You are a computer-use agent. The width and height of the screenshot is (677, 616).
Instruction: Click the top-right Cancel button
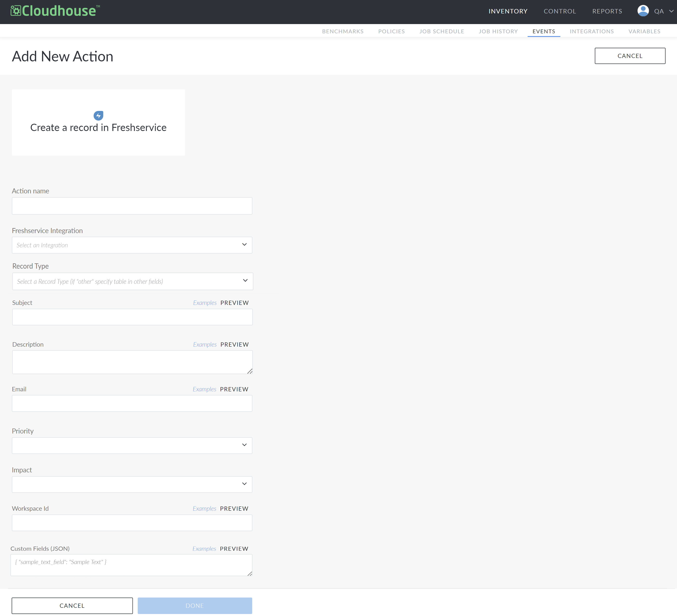(630, 56)
